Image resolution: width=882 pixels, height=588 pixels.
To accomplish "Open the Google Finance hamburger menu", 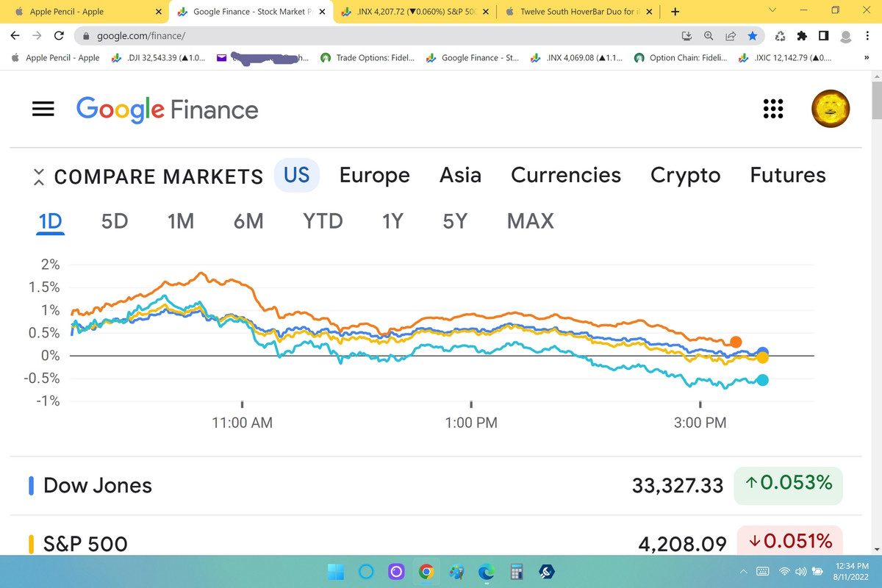I will click(43, 109).
